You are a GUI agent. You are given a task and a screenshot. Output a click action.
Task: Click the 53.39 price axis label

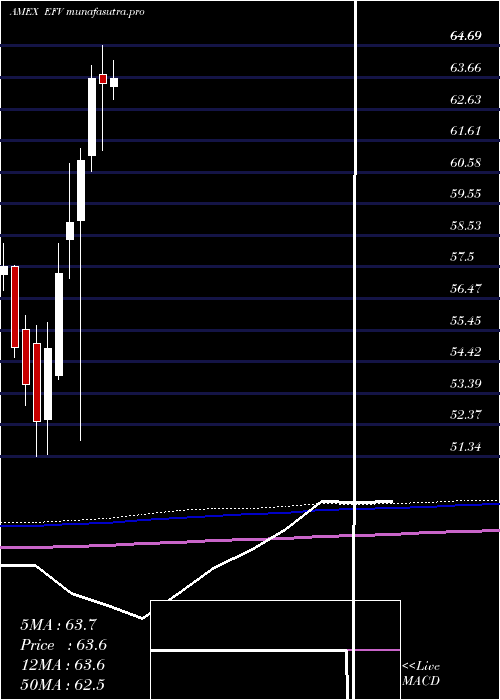click(x=466, y=383)
